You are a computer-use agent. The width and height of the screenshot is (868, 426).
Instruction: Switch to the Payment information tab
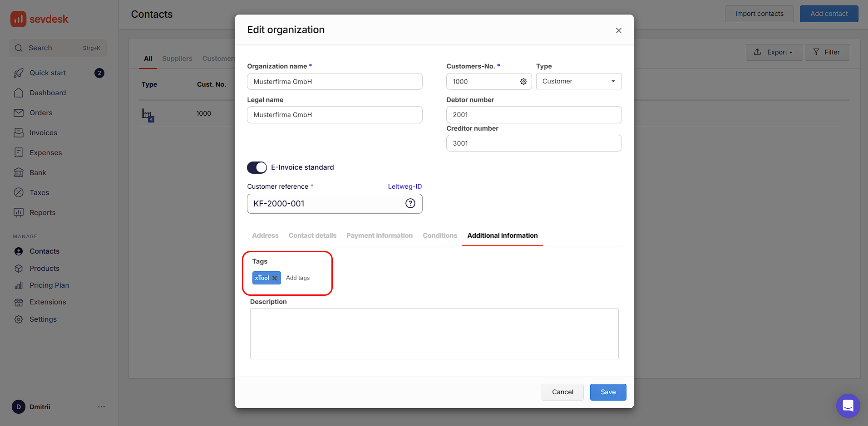380,235
